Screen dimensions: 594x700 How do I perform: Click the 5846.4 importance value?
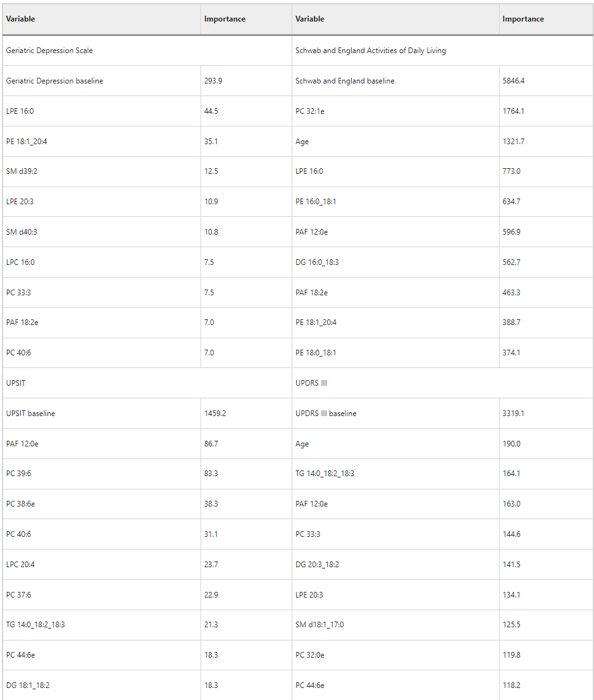(x=513, y=81)
